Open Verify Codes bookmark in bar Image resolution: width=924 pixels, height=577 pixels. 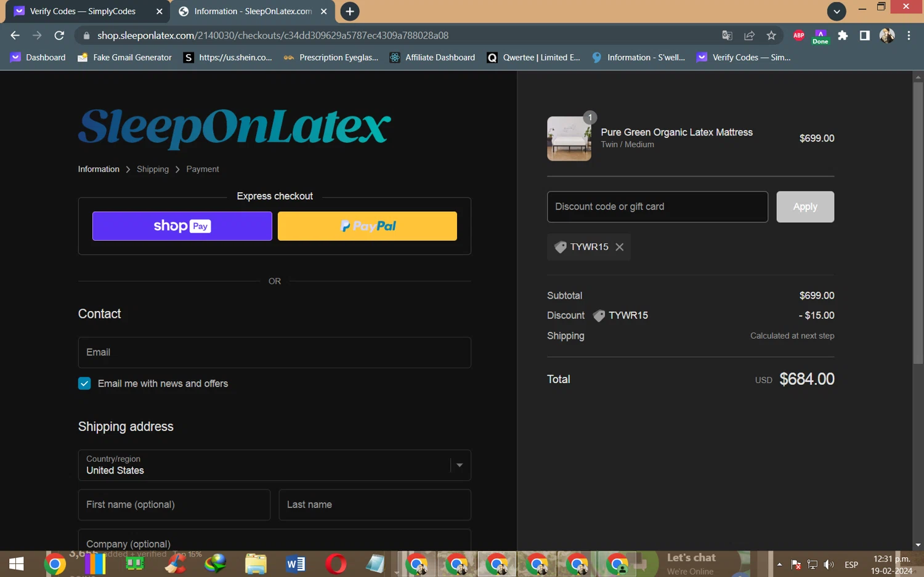[744, 57]
